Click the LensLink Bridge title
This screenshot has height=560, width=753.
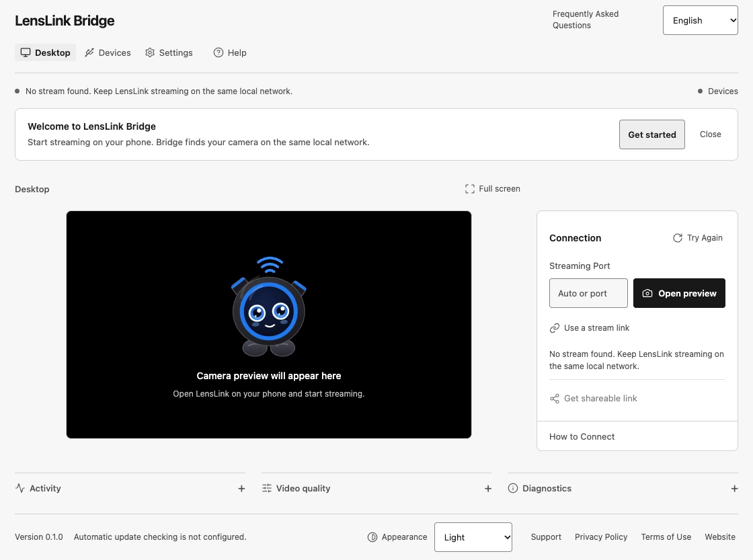pyautogui.click(x=65, y=21)
